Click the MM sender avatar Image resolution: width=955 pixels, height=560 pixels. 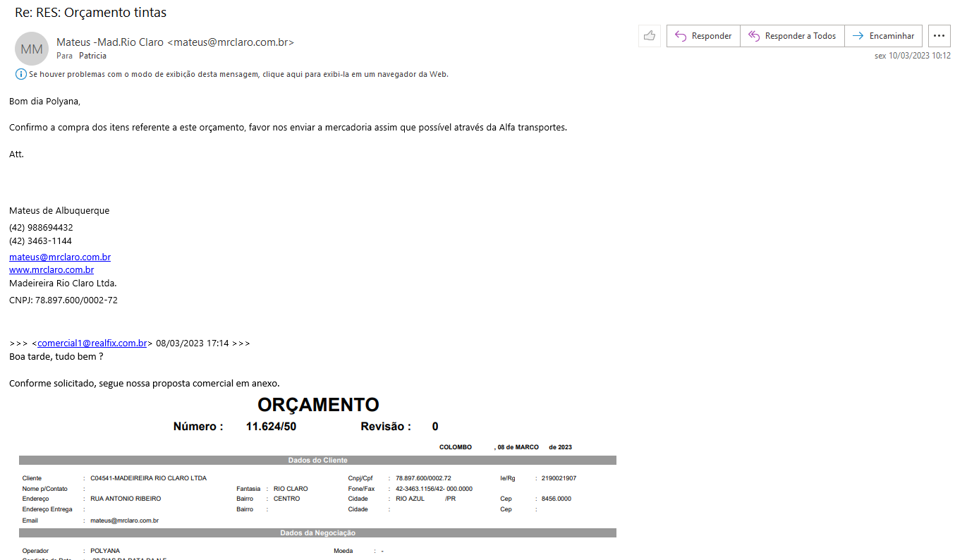tap(32, 49)
